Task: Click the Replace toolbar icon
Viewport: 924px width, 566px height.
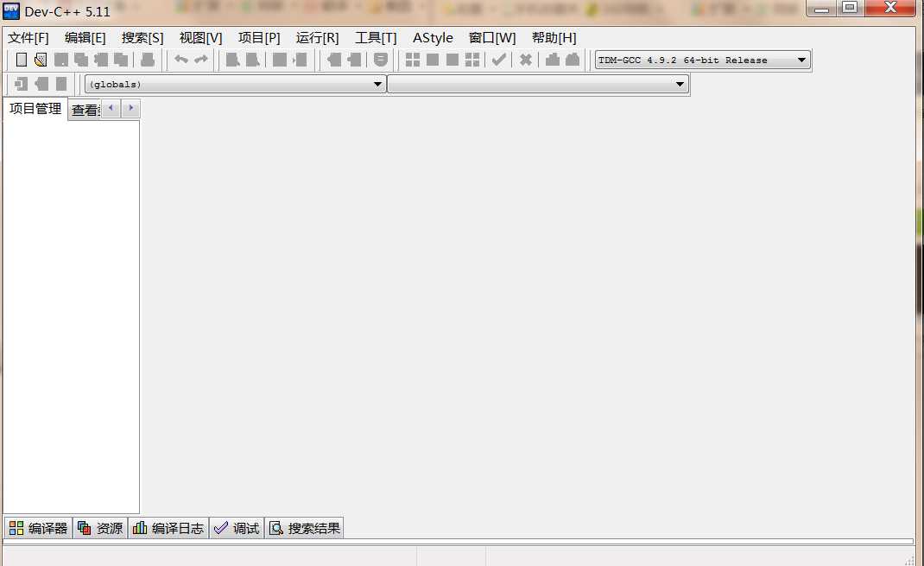Action: pos(253,60)
